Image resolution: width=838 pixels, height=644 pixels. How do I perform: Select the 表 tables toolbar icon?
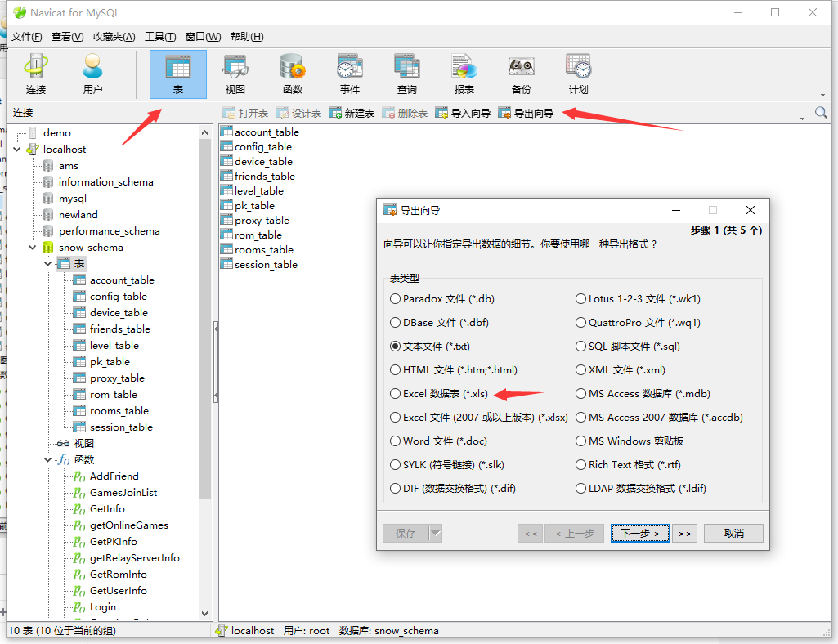tap(178, 74)
